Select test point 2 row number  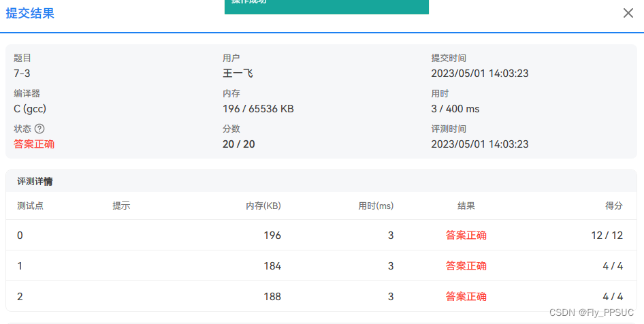(x=20, y=297)
